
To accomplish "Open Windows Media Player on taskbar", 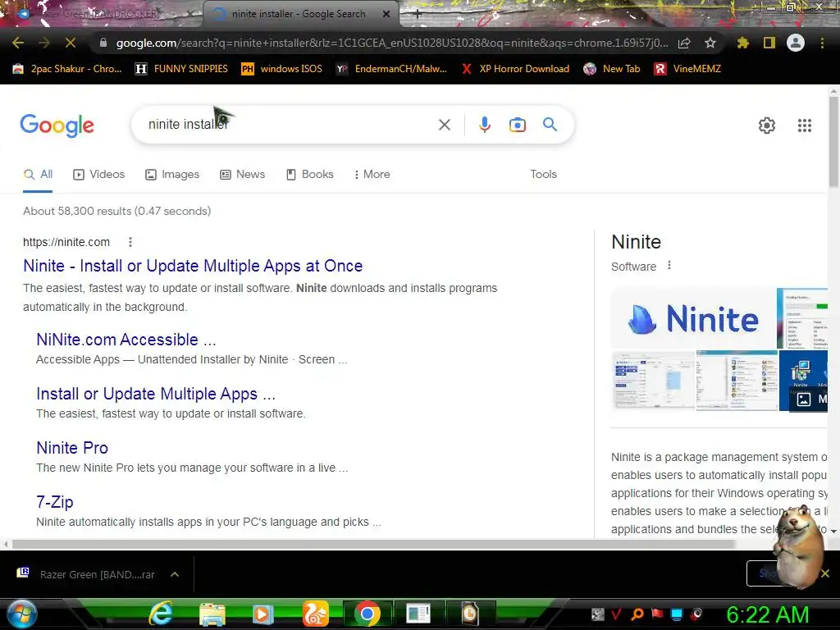I will (x=262, y=614).
